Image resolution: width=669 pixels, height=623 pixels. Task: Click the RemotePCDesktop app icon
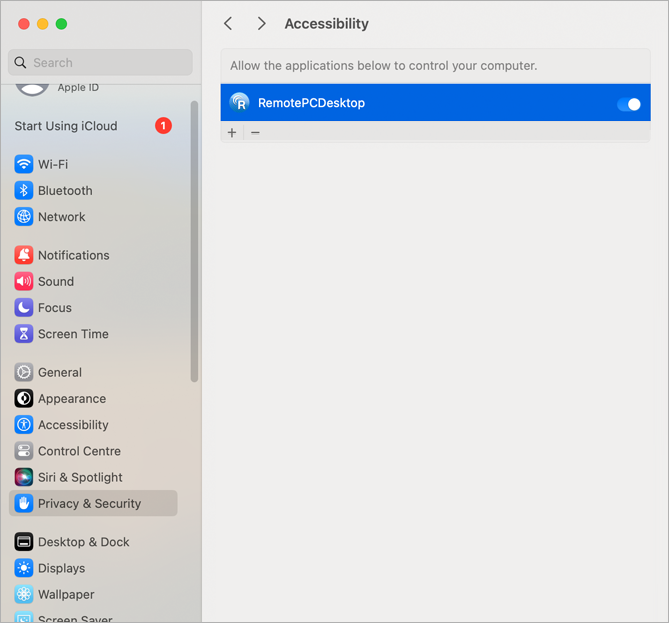point(240,103)
